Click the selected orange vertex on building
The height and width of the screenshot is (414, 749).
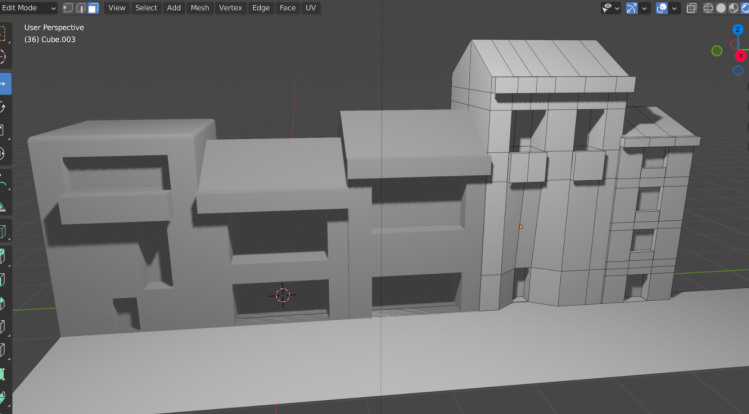coord(521,227)
